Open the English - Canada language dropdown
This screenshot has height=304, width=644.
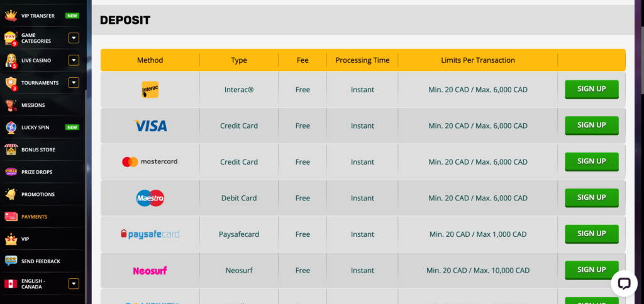(74, 283)
